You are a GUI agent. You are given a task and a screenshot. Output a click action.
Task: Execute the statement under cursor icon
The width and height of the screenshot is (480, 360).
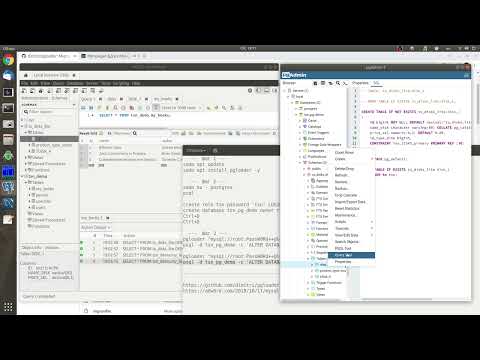point(107,108)
